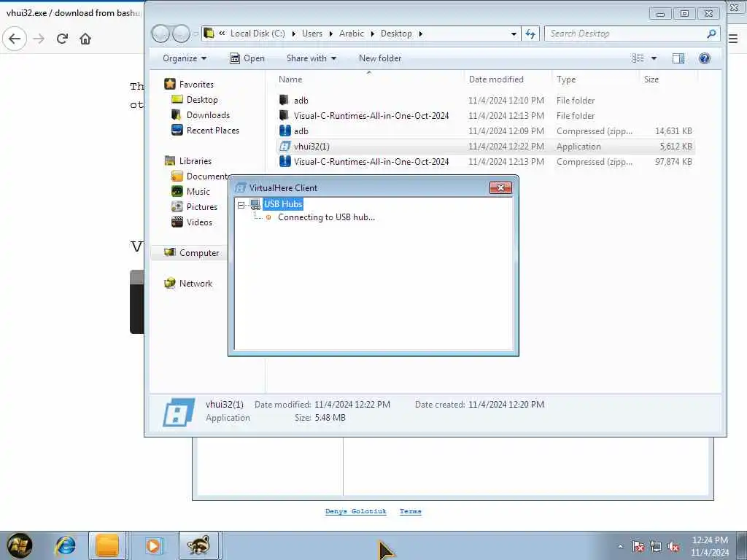
Task: Click the address bar refresh button
Action: coord(530,34)
